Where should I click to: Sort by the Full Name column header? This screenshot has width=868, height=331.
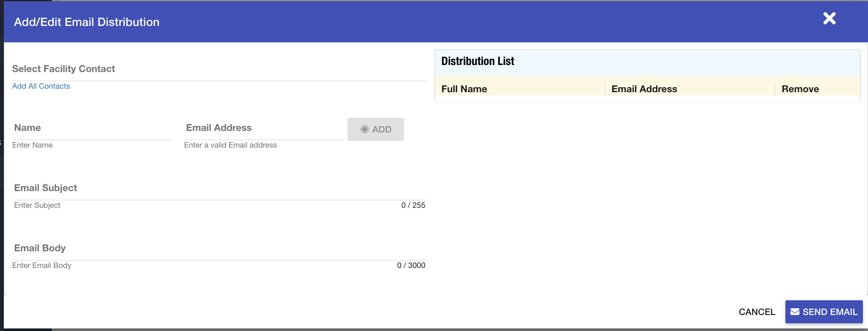[464, 89]
